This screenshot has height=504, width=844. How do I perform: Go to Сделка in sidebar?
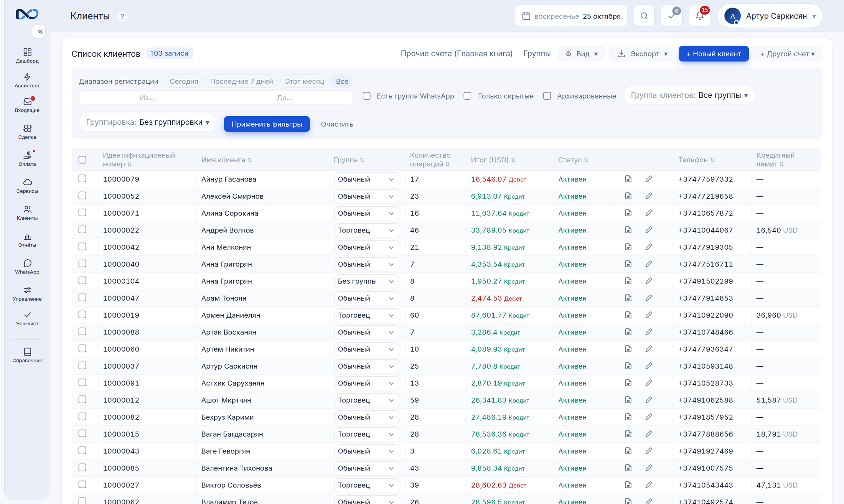[x=27, y=132]
